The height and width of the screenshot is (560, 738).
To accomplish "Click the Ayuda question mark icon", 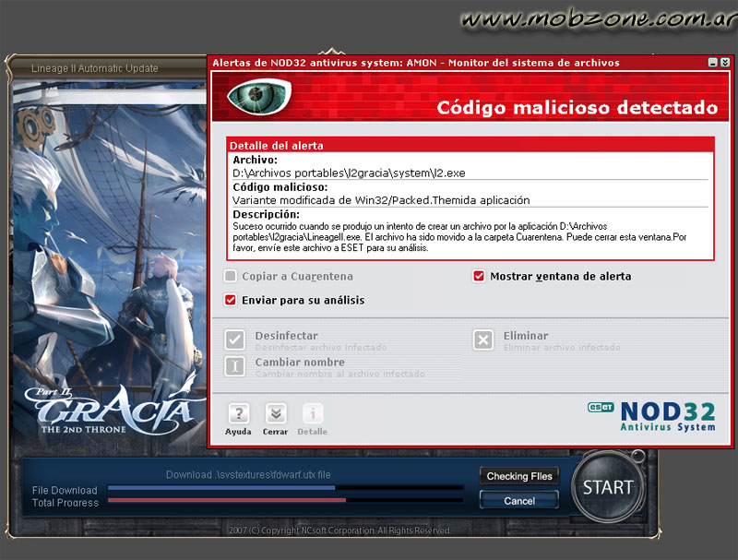I will point(238,413).
